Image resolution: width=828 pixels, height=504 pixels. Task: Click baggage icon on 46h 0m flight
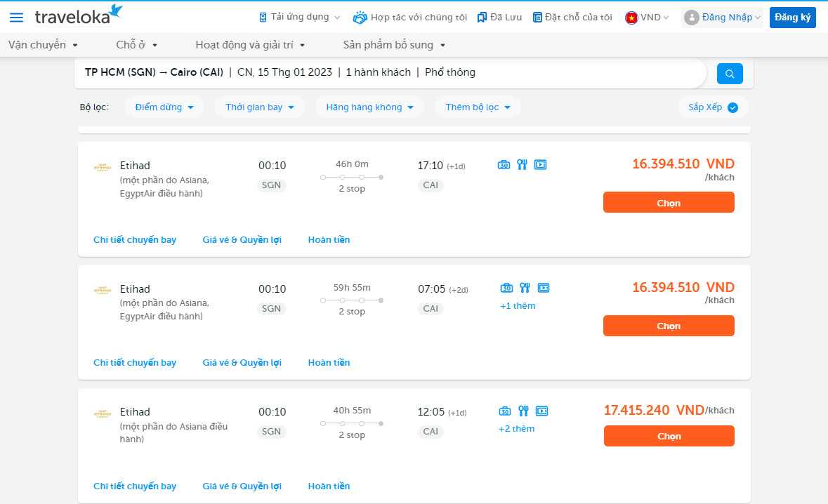(x=504, y=165)
